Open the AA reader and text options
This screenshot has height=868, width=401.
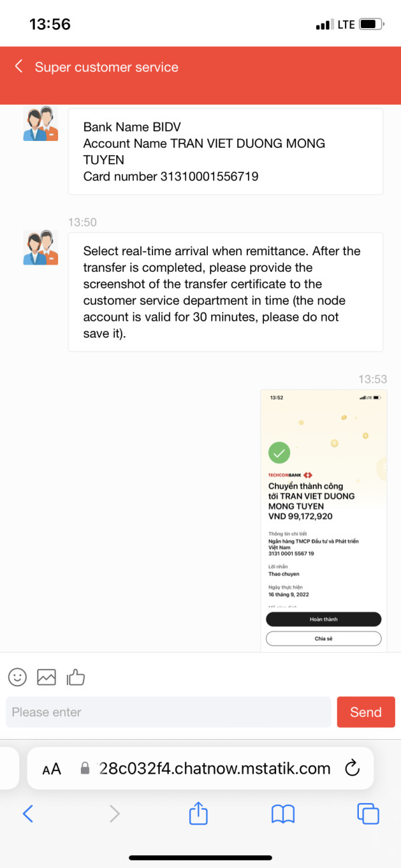click(51, 769)
